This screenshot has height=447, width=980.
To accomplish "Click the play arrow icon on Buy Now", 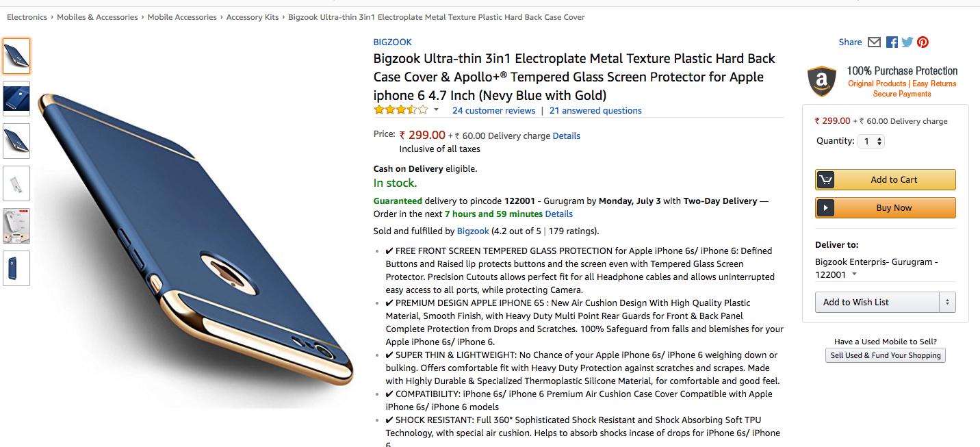I will click(825, 208).
